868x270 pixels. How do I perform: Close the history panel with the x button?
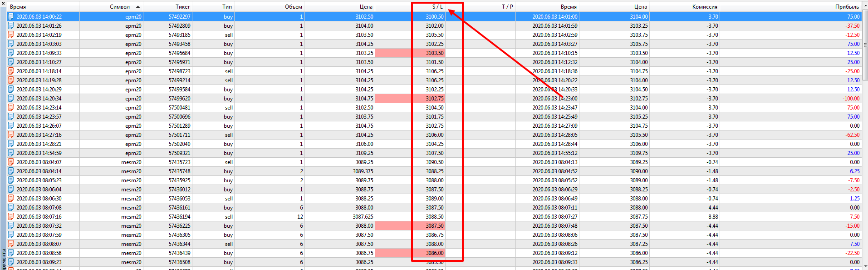[3, 4]
